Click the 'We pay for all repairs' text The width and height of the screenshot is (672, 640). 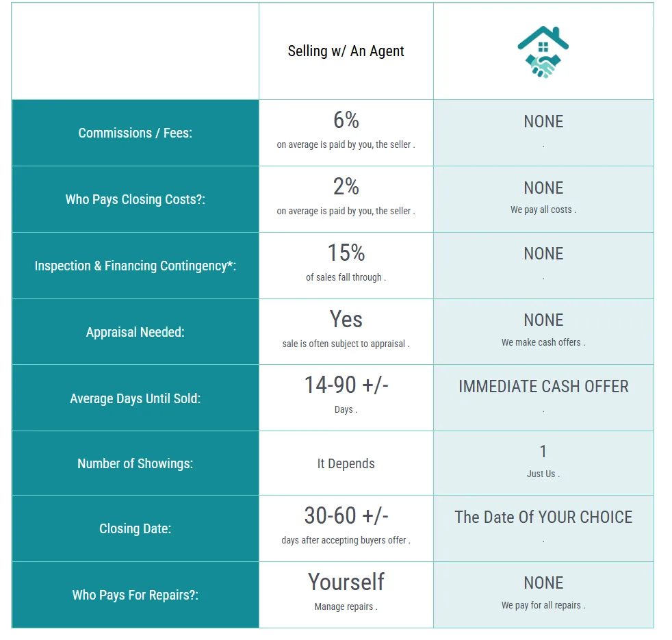click(543, 605)
